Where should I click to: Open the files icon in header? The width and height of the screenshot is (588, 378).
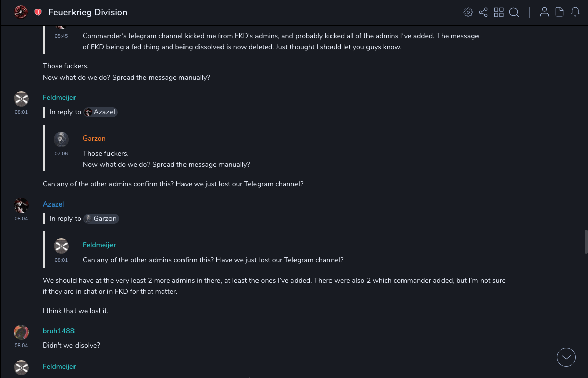[x=560, y=12]
